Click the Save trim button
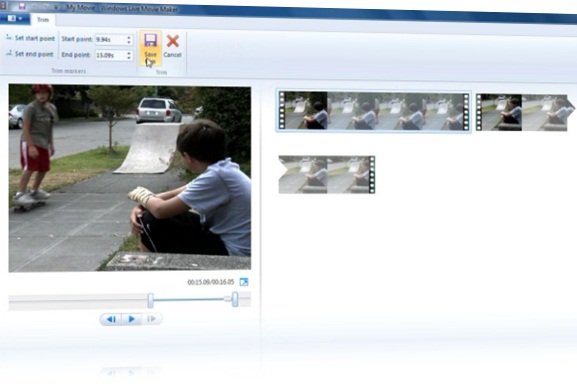Image resolution: width=577 pixels, height=384 pixels. [x=150, y=48]
